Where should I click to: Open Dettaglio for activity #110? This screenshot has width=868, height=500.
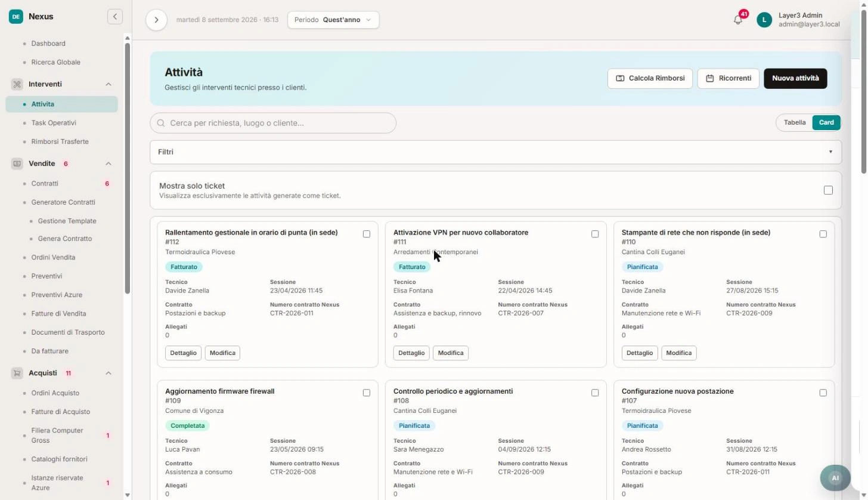coord(640,353)
